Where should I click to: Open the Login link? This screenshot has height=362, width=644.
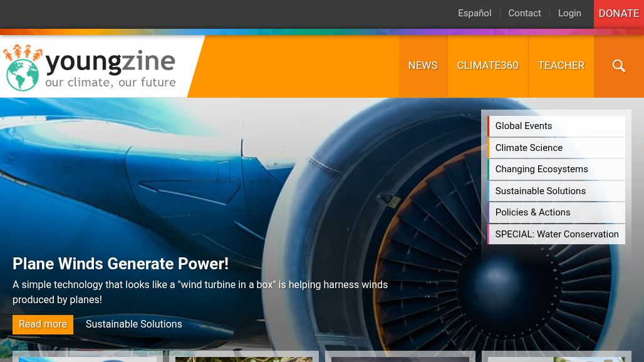[569, 13]
